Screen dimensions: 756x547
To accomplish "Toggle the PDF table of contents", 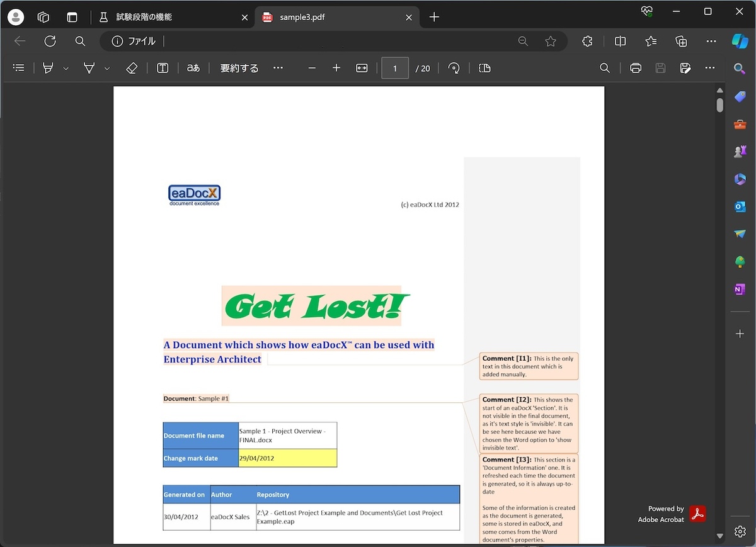I will coord(19,68).
